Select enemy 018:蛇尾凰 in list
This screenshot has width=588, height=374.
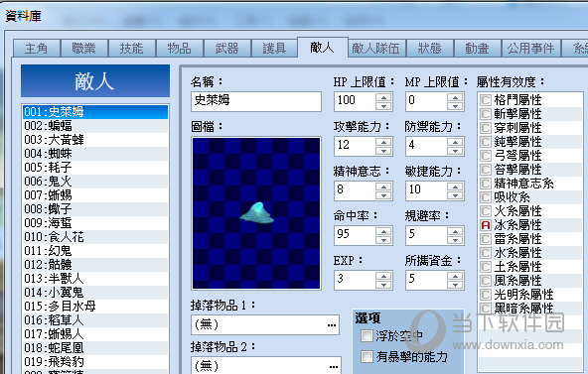pos(95,347)
